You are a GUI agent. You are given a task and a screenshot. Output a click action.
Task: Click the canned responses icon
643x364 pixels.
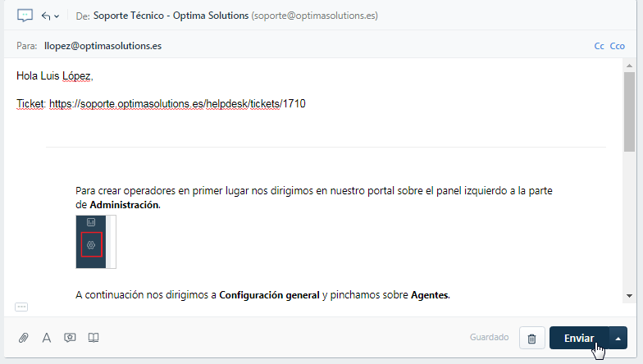(x=70, y=337)
